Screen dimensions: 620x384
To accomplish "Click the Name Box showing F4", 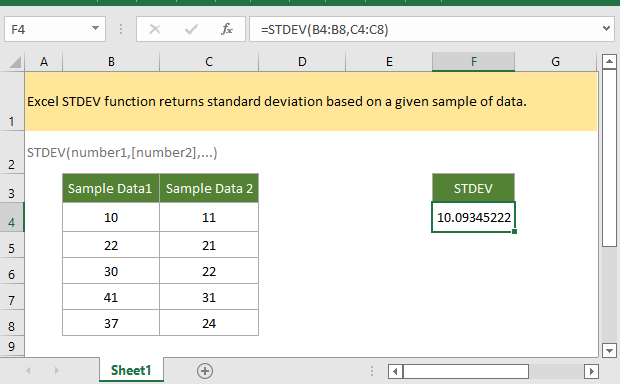I will tap(47, 29).
